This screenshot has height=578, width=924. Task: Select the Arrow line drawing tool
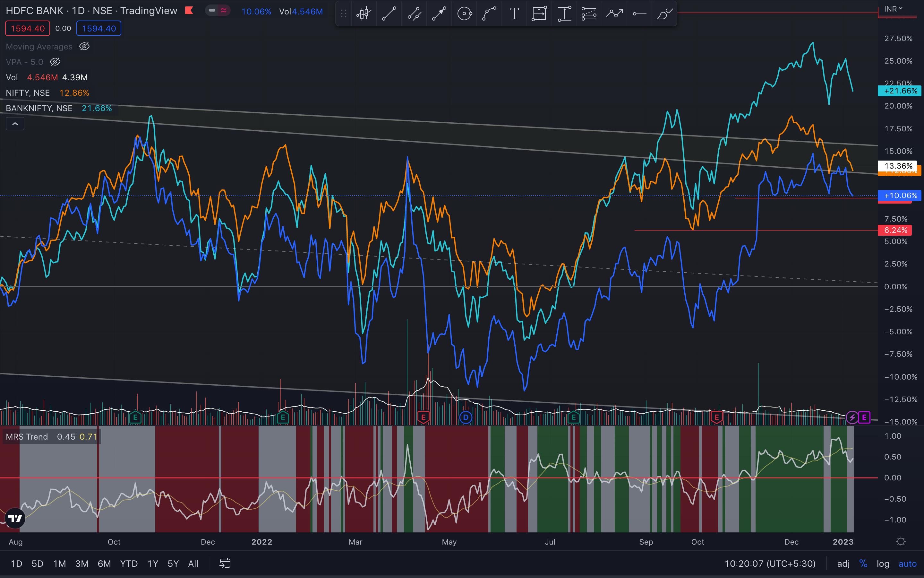click(439, 14)
